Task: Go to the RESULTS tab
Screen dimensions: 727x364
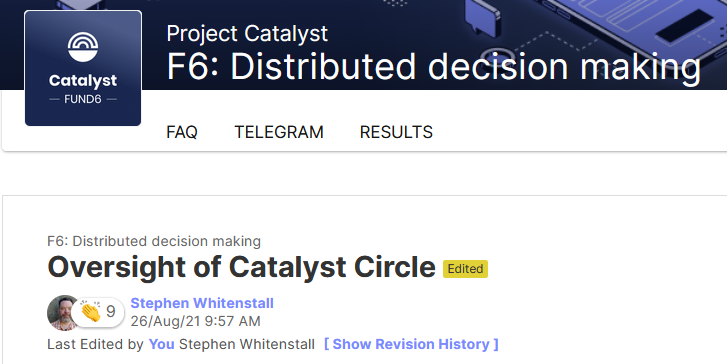Action: 396,132
